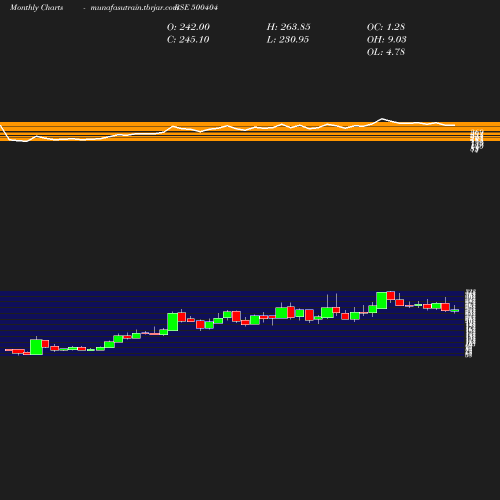
Task: Select the "BSE 500404" symbol text
Action: (197, 7)
